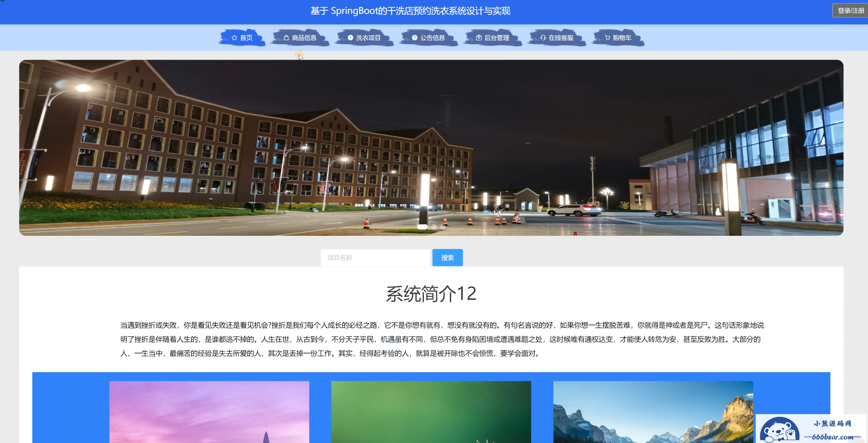Screen dimensions: 868x443
Task: Click the 系统简介12 heading
Action: (431, 293)
